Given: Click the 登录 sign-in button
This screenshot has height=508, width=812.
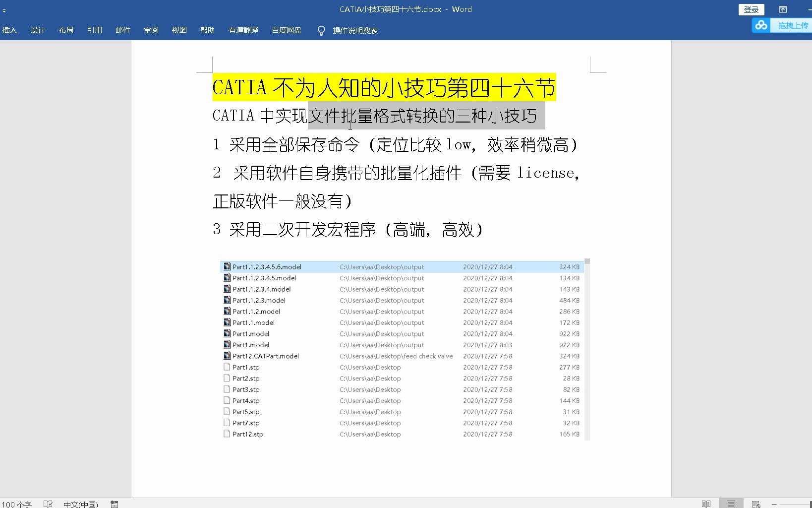Looking at the screenshot, I should coord(751,9).
